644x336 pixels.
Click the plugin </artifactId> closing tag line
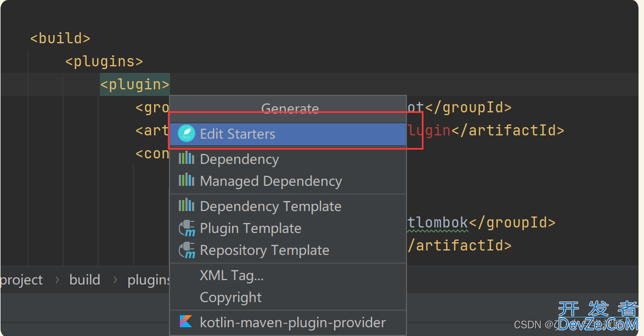507,130
